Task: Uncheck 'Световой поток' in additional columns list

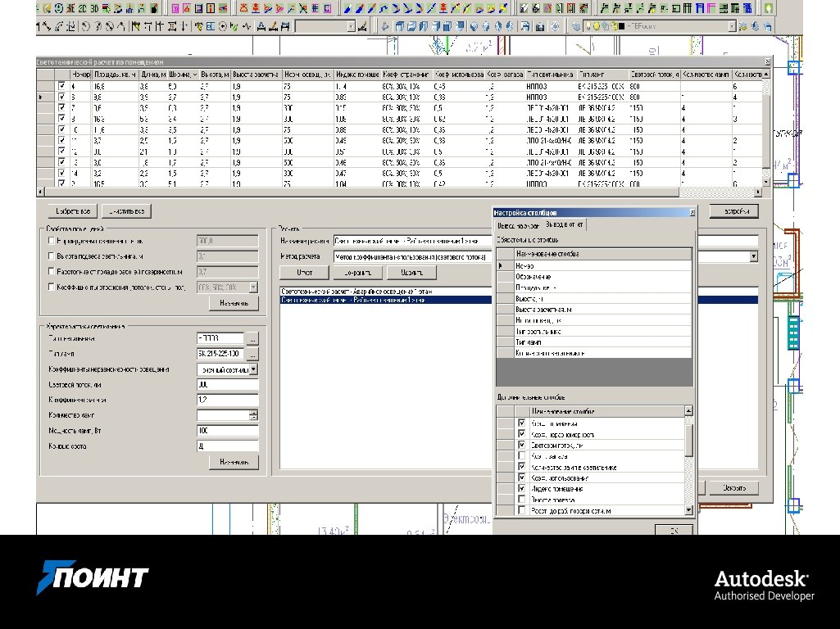Action: coord(521,445)
